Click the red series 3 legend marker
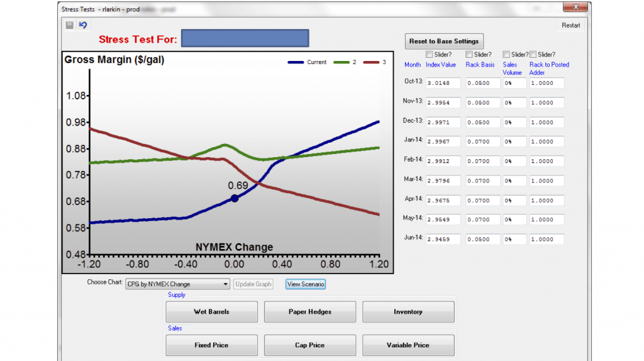The height and width of the screenshot is (361, 644). pos(372,62)
